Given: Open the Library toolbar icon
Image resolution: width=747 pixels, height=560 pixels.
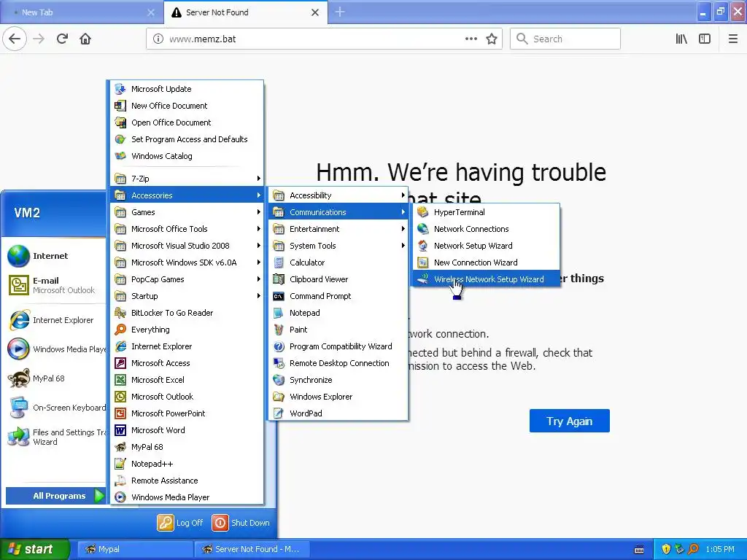Looking at the screenshot, I should tap(682, 39).
